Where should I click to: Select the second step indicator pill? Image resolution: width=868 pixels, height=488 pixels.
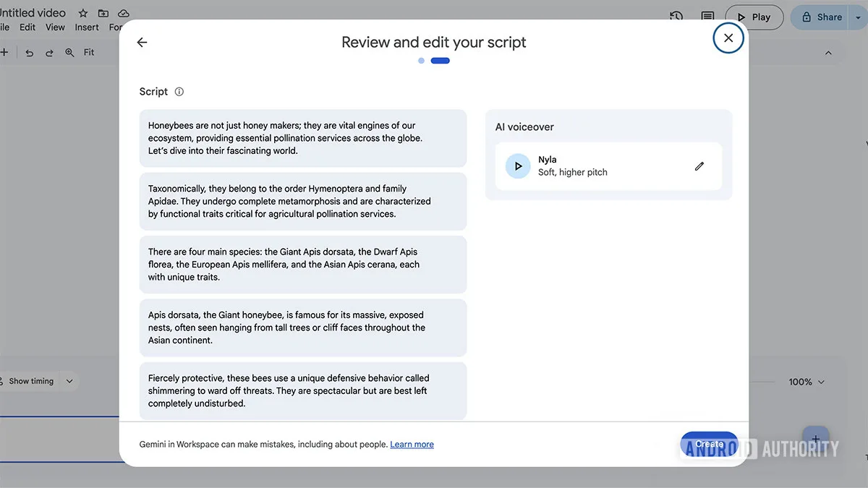click(x=441, y=61)
